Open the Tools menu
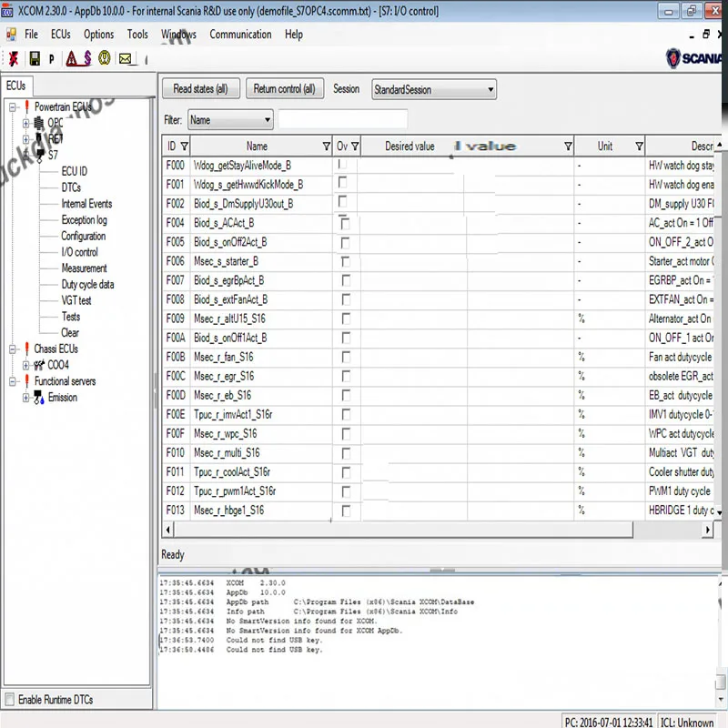The height and width of the screenshot is (728, 728). (137, 35)
